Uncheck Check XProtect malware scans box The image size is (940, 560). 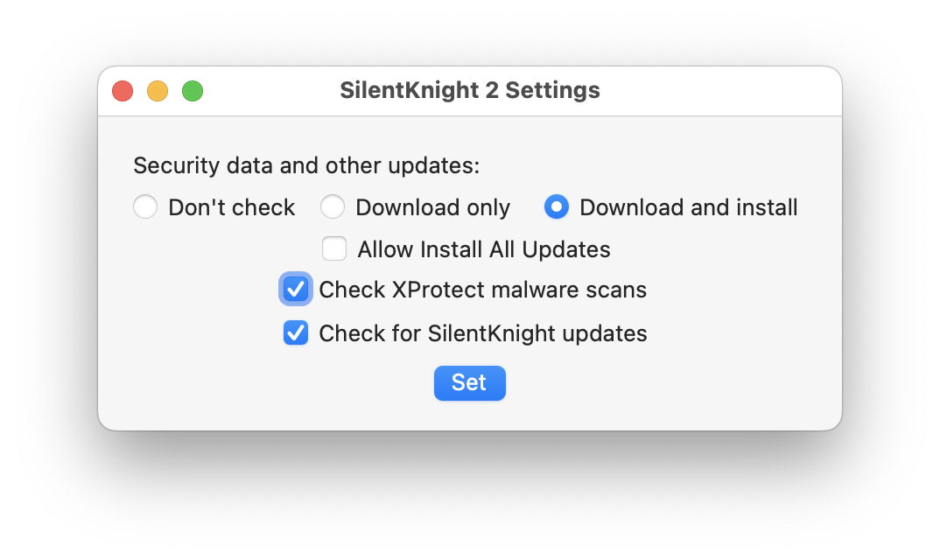(296, 290)
